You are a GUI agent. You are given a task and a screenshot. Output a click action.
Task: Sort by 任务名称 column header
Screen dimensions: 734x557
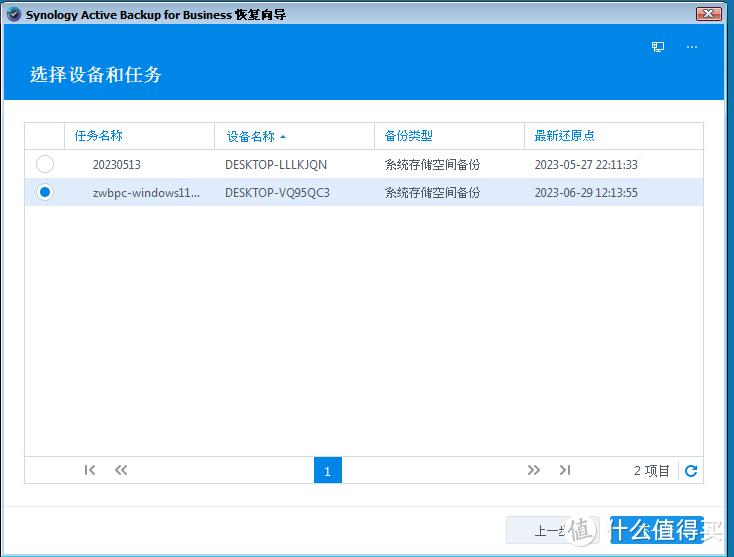139,136
